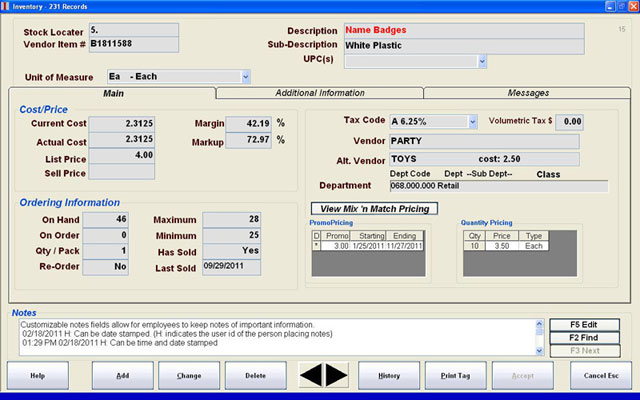Expand the UPC(s) dropdown list
The width and height of the screenshot is (640, 400).
click(482, 61)
